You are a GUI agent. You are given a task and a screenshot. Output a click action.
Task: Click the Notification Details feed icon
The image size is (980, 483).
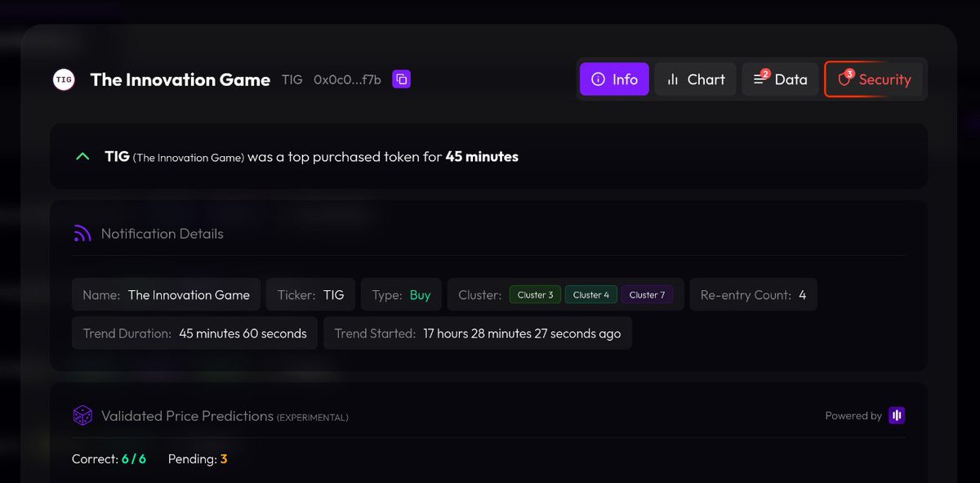[x=82, y=234]
